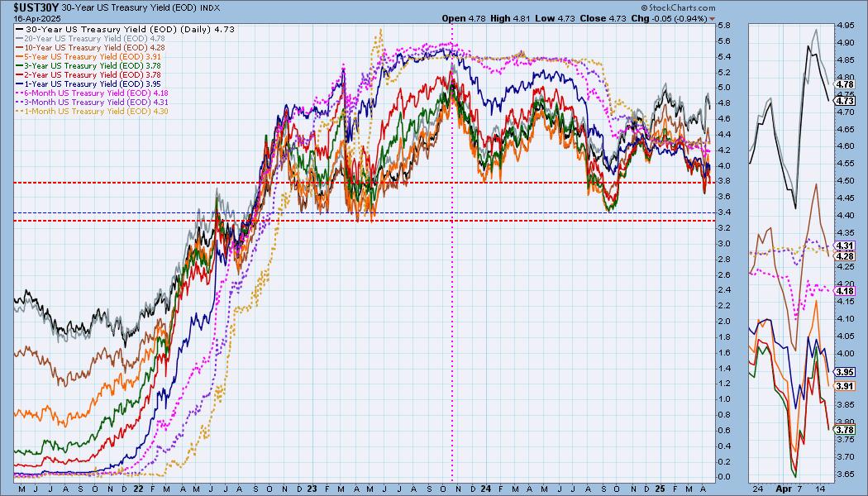Click the 4.18 price tag in zoom panel

point(845,291)
